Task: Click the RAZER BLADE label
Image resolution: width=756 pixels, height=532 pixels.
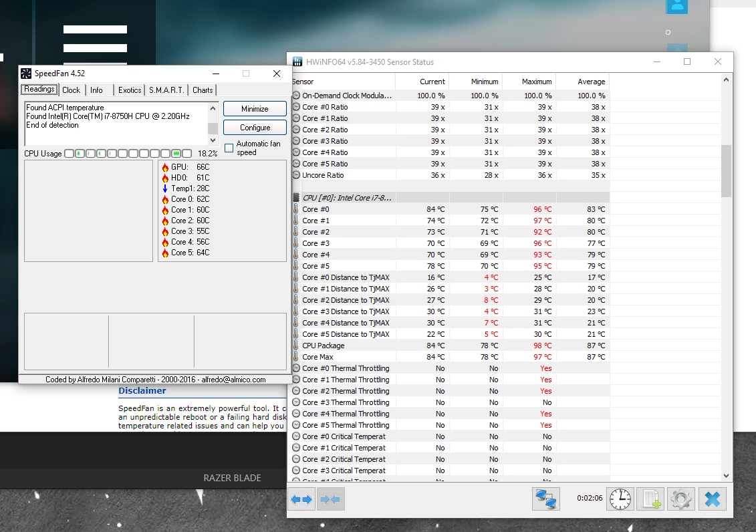Action: (232, 478)
